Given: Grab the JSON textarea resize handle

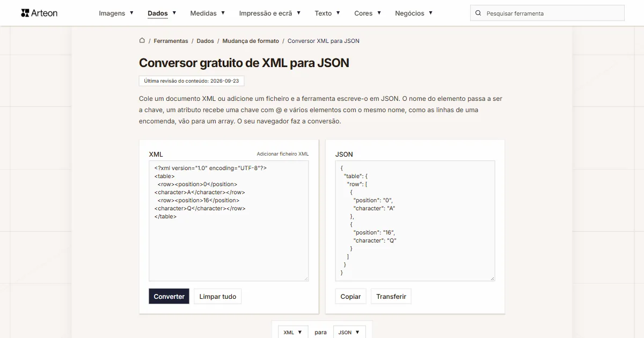Looking at the screenshot, I should (x=492, y=278).
